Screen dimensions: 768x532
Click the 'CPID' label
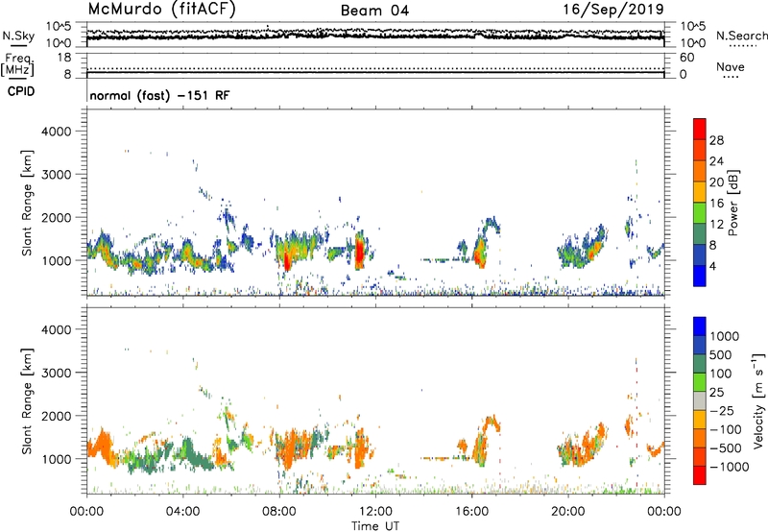tap(21, 91)
